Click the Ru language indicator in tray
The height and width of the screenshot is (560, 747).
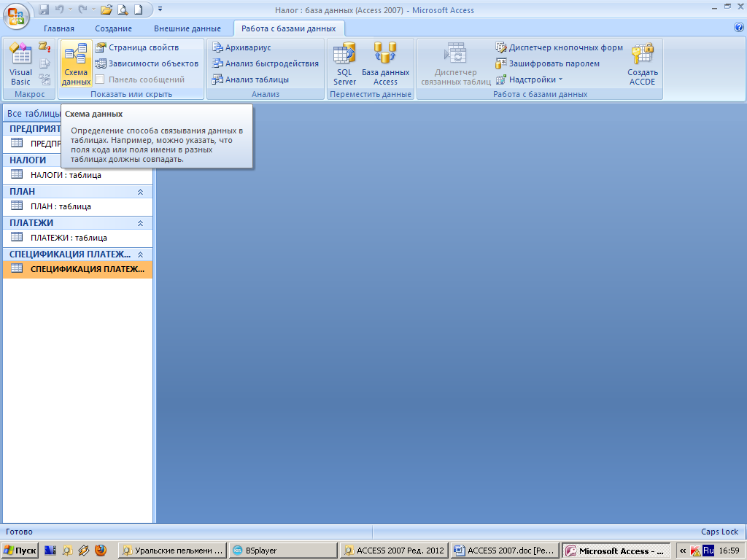coord(708,551)
